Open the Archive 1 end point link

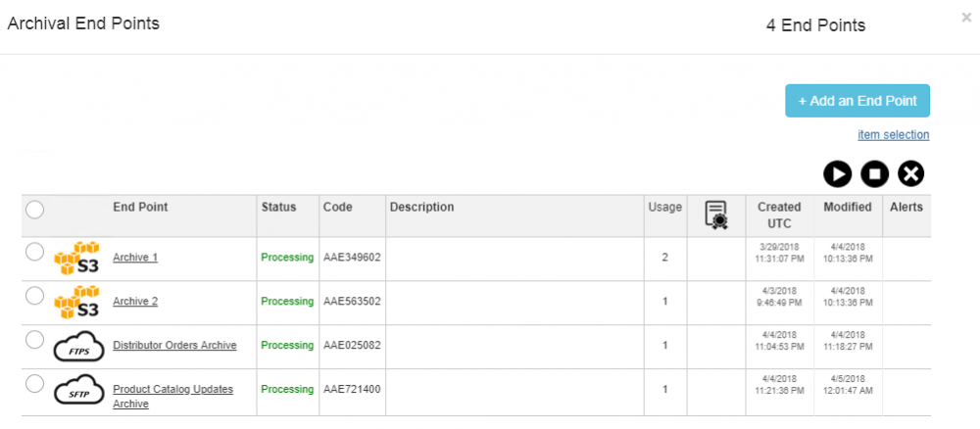pos(135,258)
